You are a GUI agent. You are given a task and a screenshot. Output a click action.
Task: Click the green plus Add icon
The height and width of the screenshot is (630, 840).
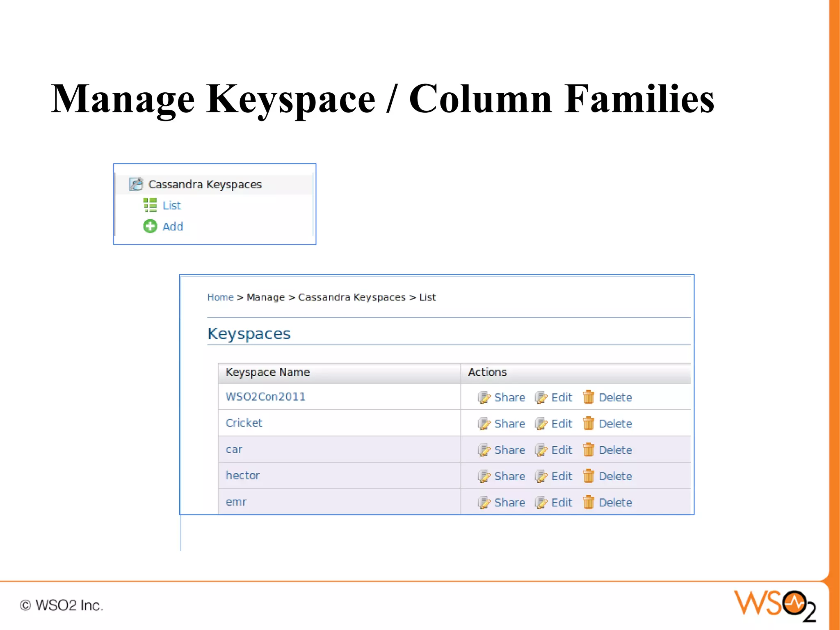pyautogui.click(x=150, y=226)
